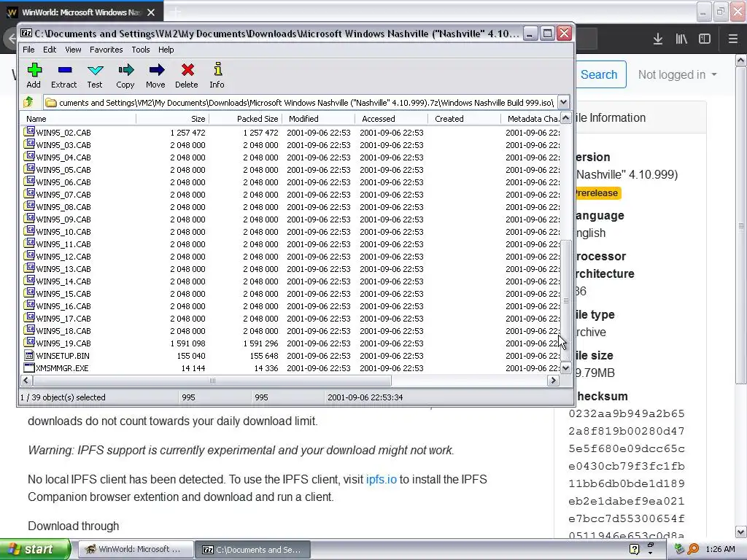The image size is (747, 560).
Task: Click file list scroll down arrow
Action: (x=565, y=367)
